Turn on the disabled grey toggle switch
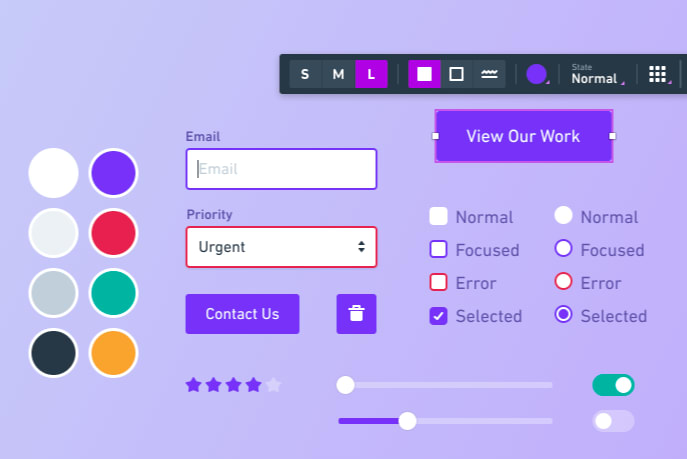The width and height of the screenshot is (687, 459). click(613, 421)
